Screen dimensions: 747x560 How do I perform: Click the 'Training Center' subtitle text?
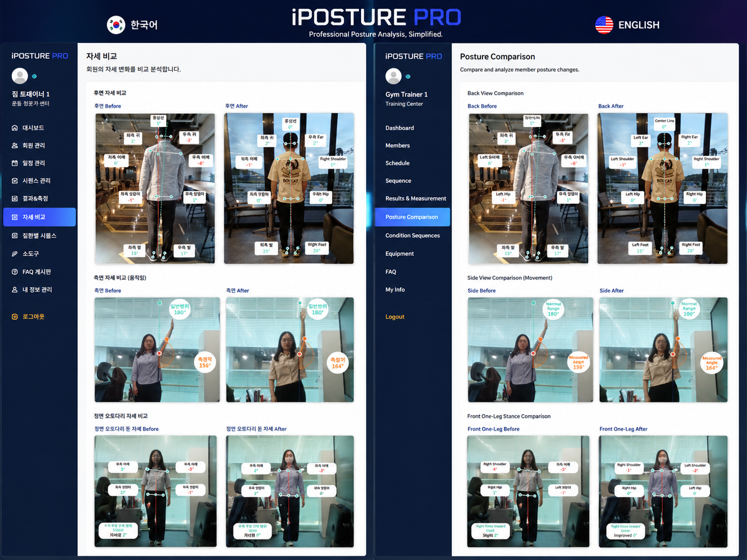click(x=404, y=104)
